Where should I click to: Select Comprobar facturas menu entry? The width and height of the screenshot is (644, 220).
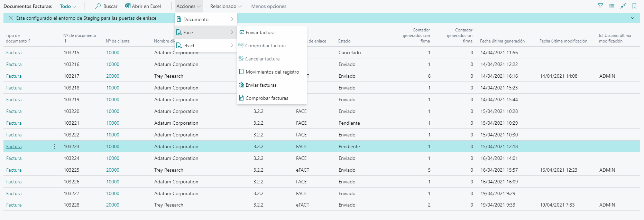pyautogui.click(x=266, y=98)
